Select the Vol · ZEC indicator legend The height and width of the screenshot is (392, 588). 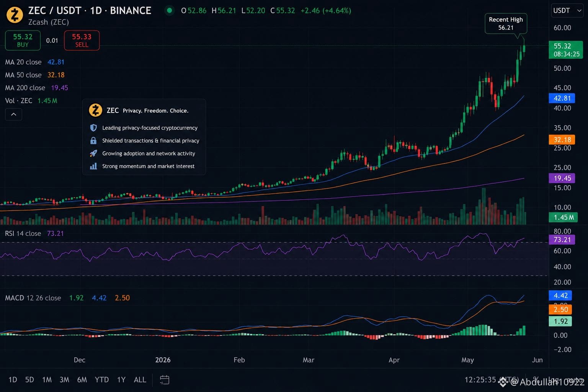(31, 101)
